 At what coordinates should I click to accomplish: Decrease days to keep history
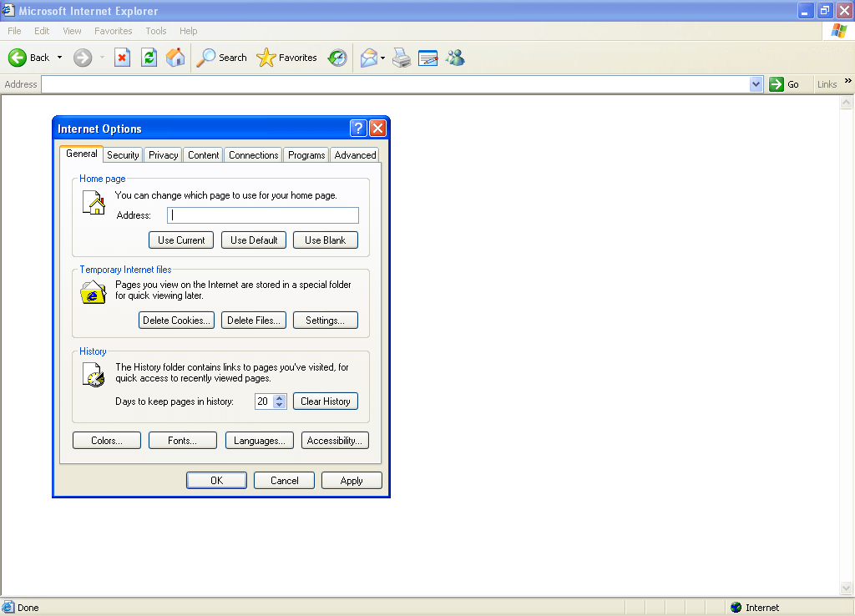point(280,405)
